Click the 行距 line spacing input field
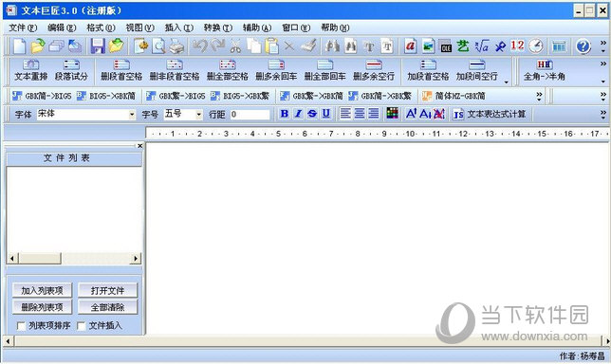 click(x=250, y=114)
